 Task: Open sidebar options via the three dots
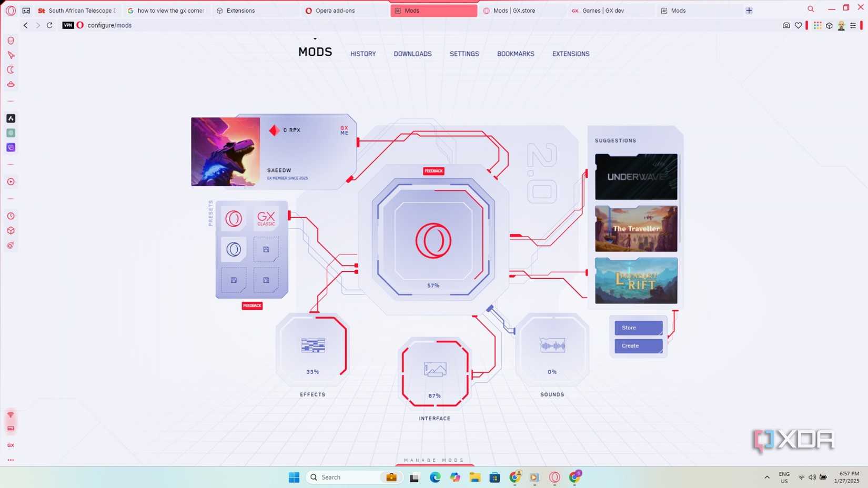[x=11, y=460]
